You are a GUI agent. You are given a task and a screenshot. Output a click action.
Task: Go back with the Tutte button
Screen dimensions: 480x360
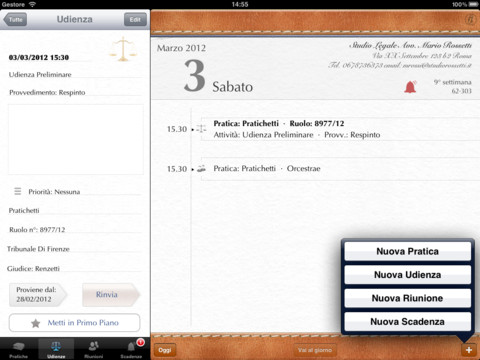click(x=15, y=20)
